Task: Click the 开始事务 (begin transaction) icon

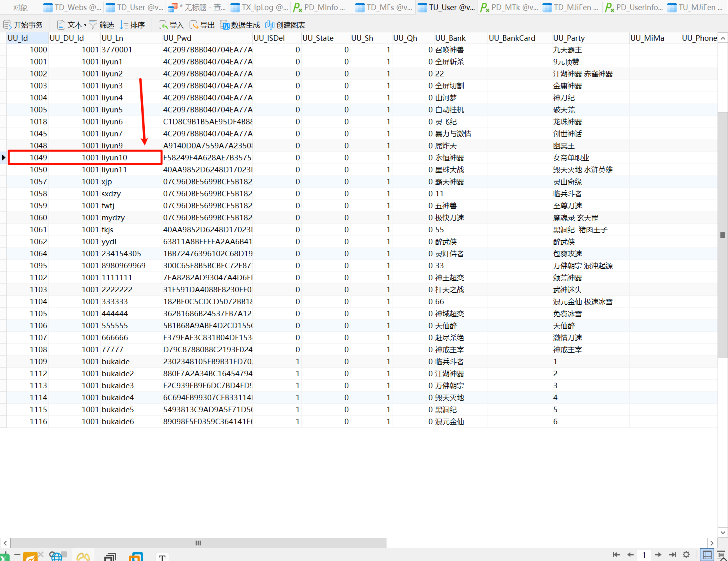Action: pos(7,25)
